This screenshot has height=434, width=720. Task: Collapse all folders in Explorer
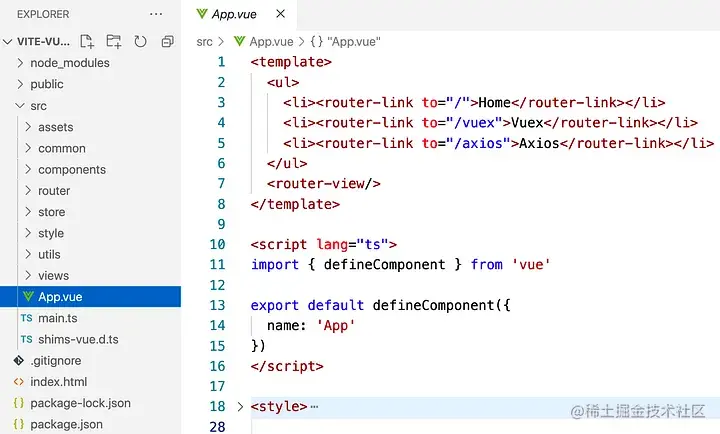coord(168,41)
